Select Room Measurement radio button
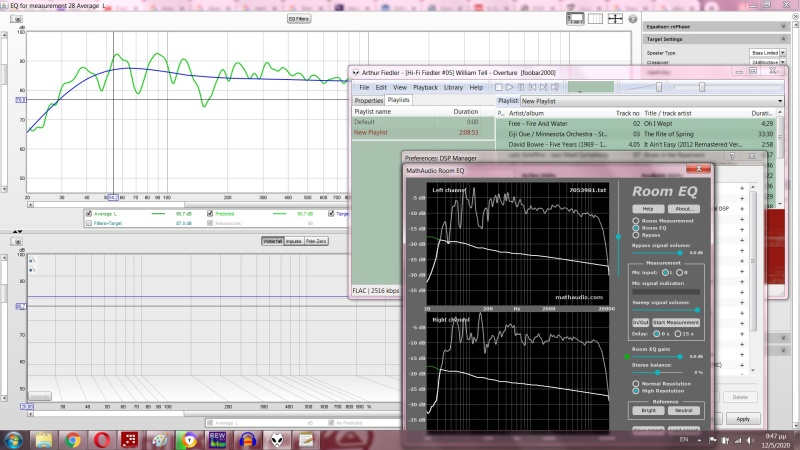The width and height of the screenshot is (800, 450). pos(636,221)
